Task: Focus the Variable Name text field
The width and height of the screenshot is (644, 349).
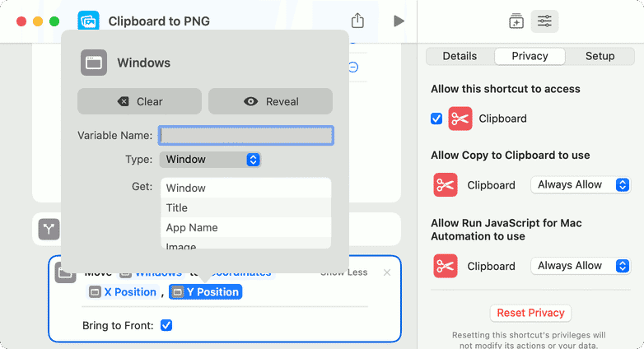Action: pyautogui.click(x=246, y=136)
